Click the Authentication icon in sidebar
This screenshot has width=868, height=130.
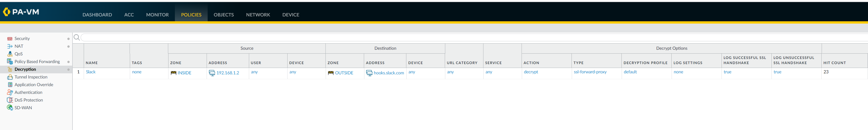[x=10, y=92]
